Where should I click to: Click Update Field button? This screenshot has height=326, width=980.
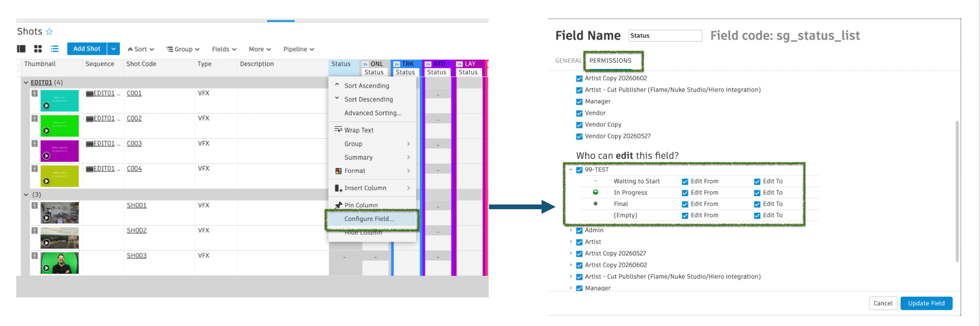coord(926,303)
